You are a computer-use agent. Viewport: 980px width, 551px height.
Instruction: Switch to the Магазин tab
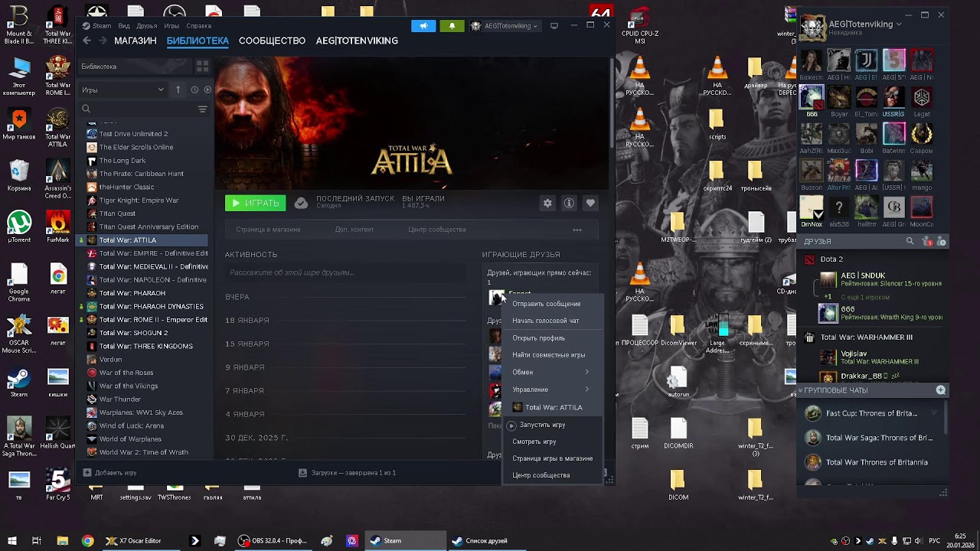(x=136, y=41)
